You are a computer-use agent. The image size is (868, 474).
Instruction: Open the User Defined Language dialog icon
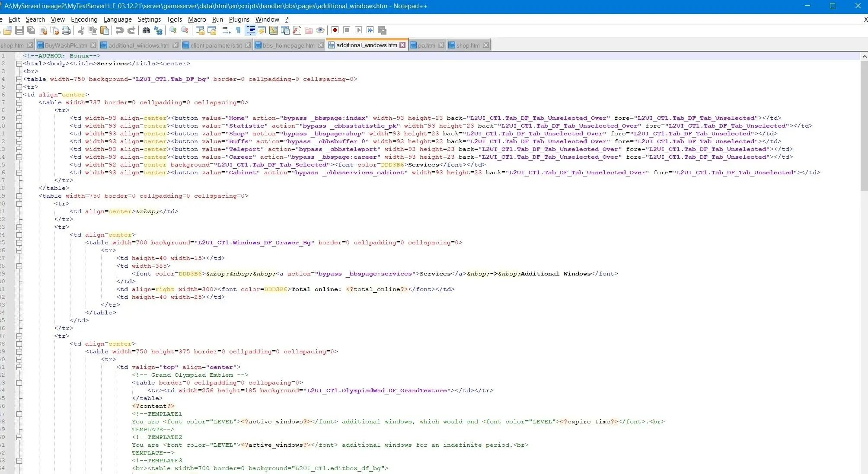pyautogui.click(x=262, y=30)
